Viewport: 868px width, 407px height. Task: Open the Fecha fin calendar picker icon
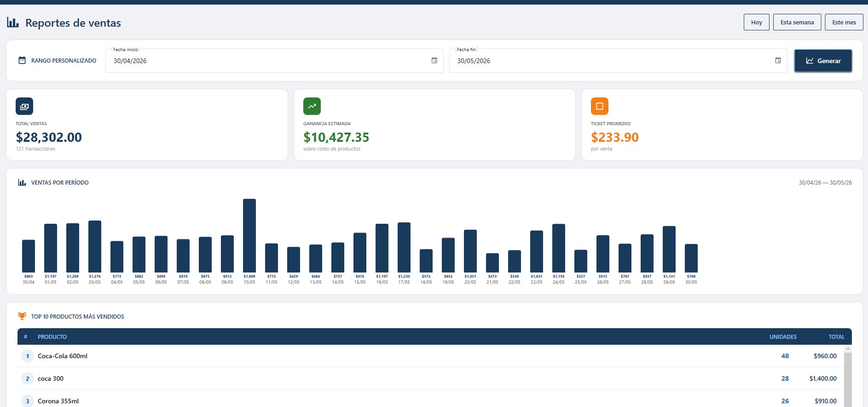[x=778, y=60]
